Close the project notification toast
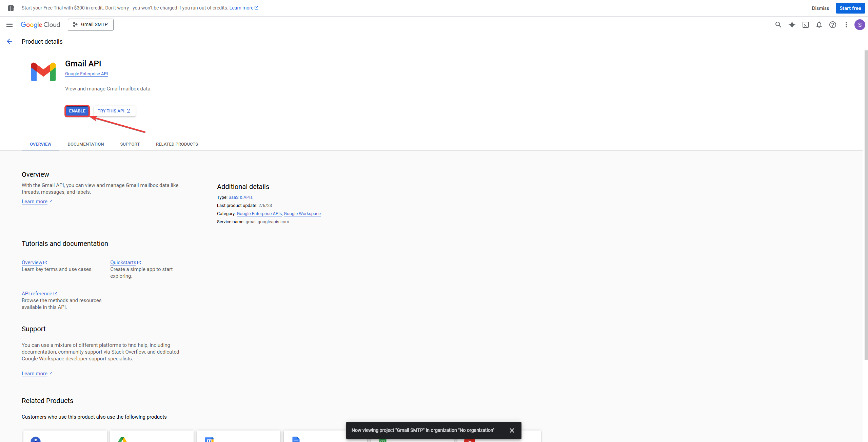Viewport: 868px width, 442px height. [512, 430]
